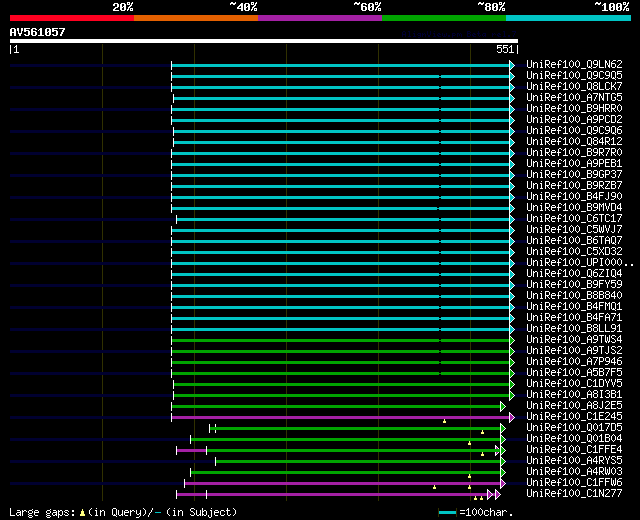Click the white arrowhead on the UniRef100_A8J2E5 row
Screen dimensions: 640x520
point(503,406)
